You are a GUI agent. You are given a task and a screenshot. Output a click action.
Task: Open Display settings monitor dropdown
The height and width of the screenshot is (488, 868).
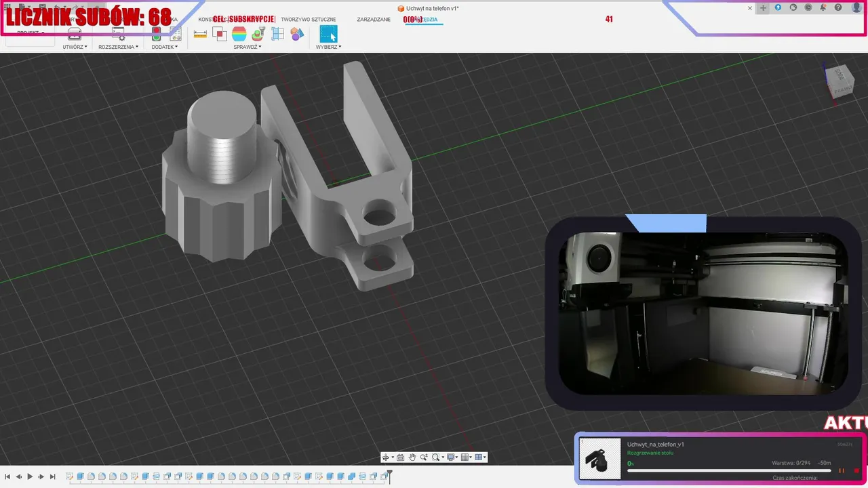(453, 457)
